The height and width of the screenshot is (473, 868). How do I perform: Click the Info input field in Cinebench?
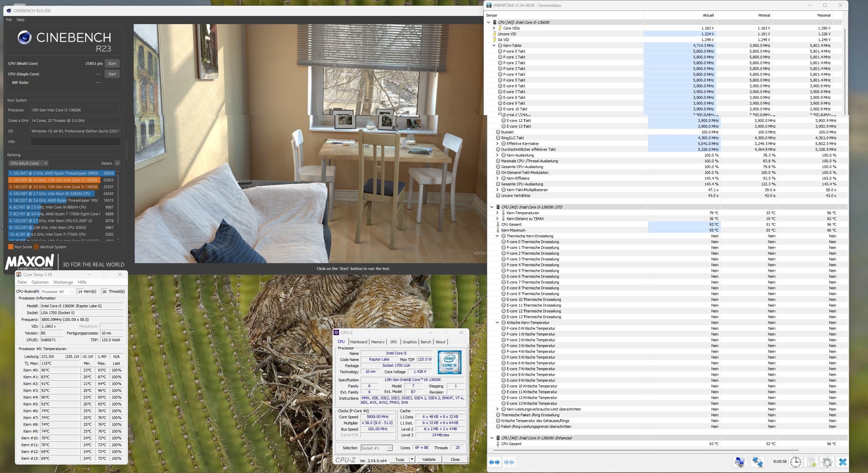tap(75, 142)
